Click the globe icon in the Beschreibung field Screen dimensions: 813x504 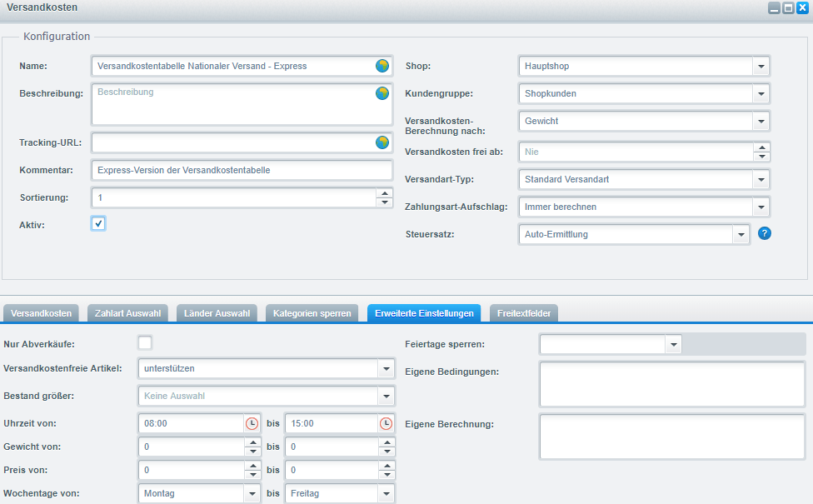click(382, 93)
